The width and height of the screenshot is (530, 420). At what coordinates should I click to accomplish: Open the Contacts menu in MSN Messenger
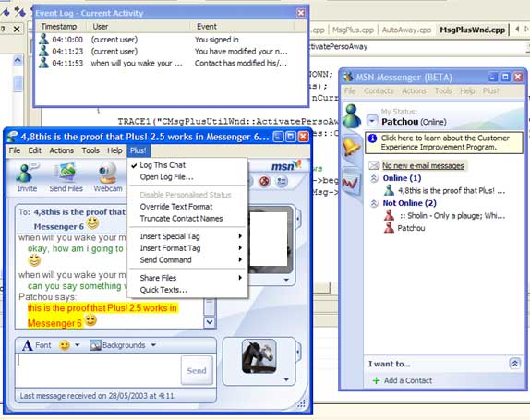pyautogui.click(x=379, y=90)
